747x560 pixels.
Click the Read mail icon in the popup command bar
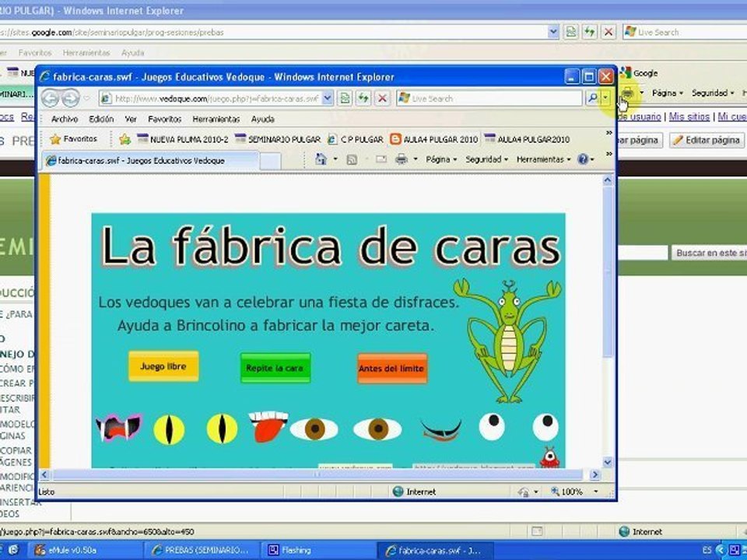381,159
